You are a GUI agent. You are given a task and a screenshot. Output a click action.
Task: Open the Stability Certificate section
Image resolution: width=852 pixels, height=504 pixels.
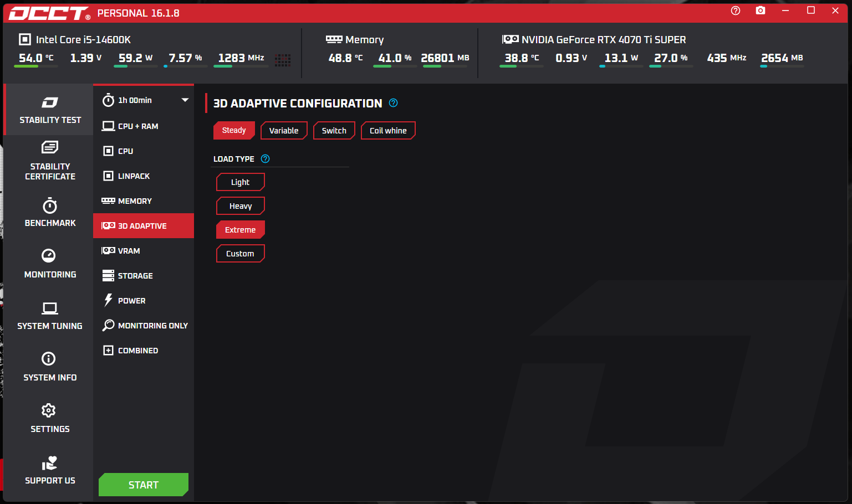coord(49,161)
